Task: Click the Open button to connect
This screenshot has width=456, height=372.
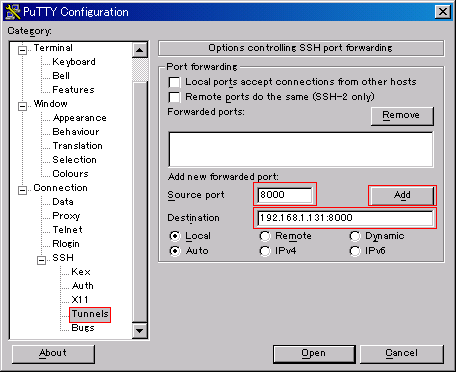Action: (314, 354)
